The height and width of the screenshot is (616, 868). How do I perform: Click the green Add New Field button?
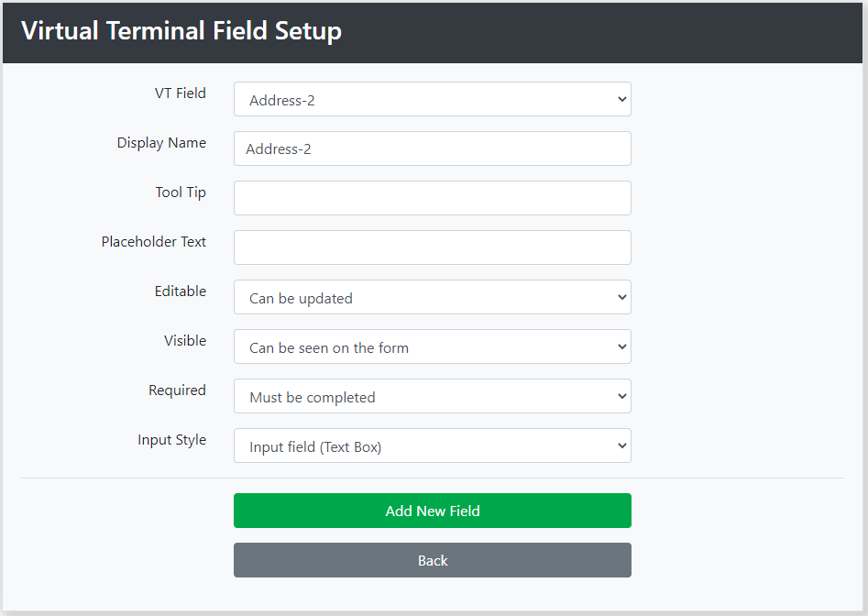point(433,511)
